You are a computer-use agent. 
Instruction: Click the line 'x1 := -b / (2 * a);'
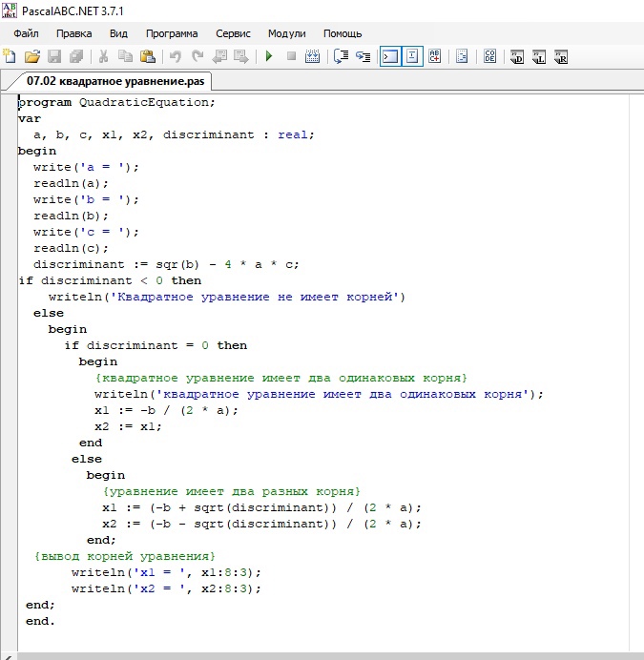coord(166,410)
